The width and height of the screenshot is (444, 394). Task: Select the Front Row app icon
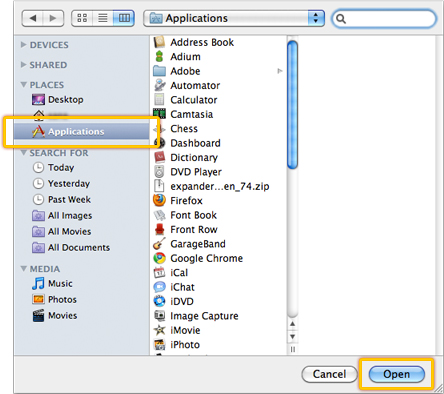159,229
